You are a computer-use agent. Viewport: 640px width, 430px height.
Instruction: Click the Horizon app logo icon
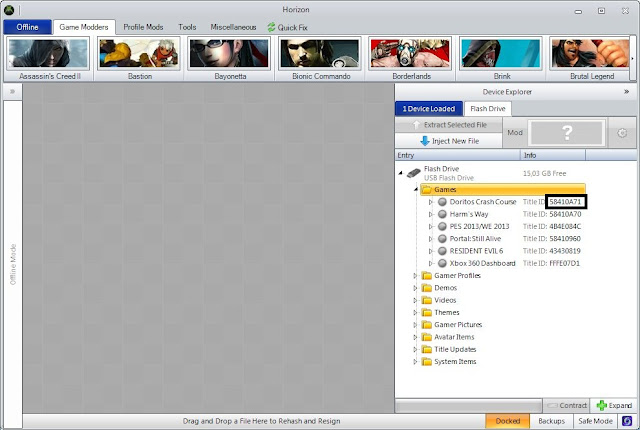pyautogui.click(x=9, y=10)
